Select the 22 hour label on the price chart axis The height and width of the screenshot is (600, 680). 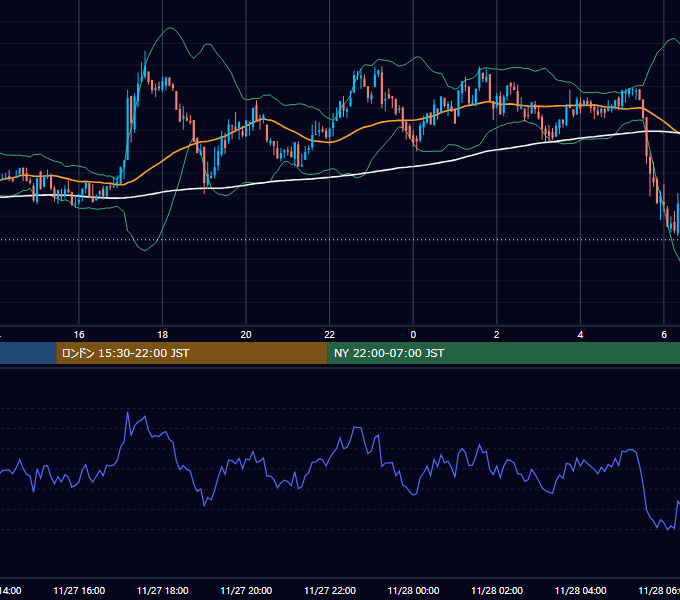[x=330, y=335]
